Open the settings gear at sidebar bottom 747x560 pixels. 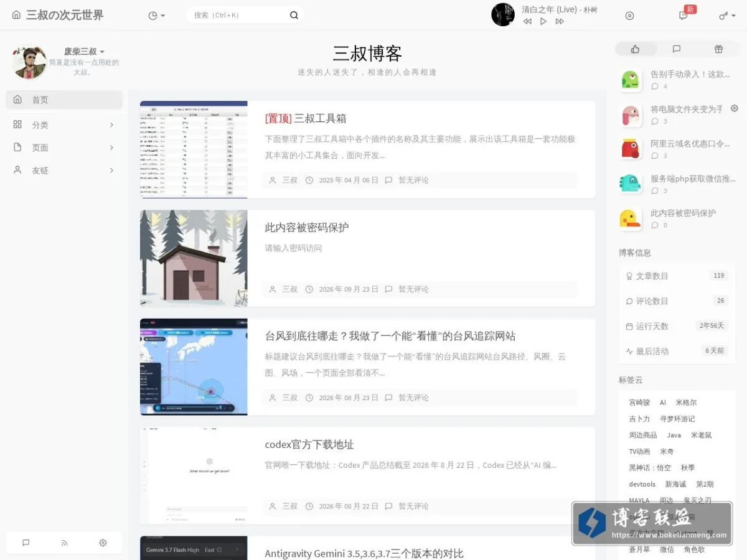(x=103, y=543)
